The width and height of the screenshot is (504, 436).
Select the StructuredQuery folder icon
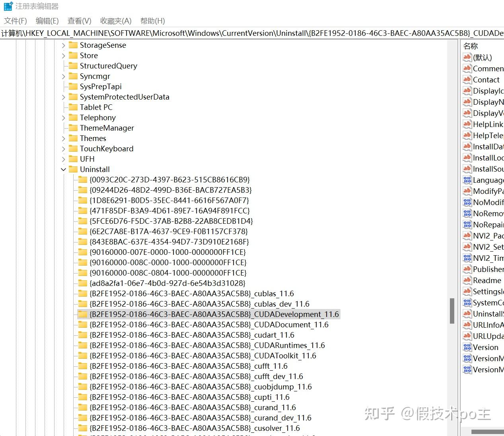coord(73,66)
